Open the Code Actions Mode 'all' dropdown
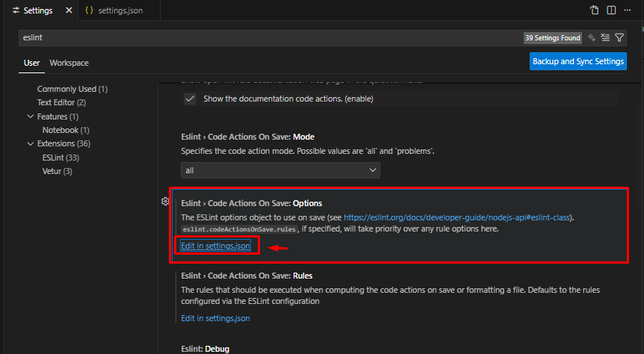644x354 pixels. point(280,170)
